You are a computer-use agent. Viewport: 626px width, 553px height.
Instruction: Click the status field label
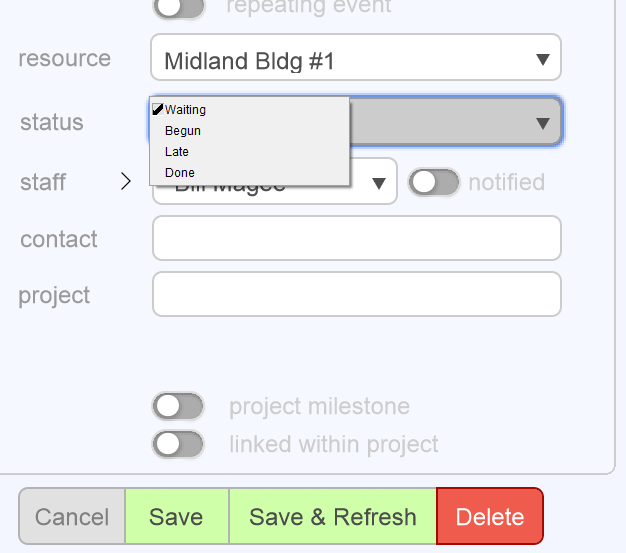coord(52,122)
